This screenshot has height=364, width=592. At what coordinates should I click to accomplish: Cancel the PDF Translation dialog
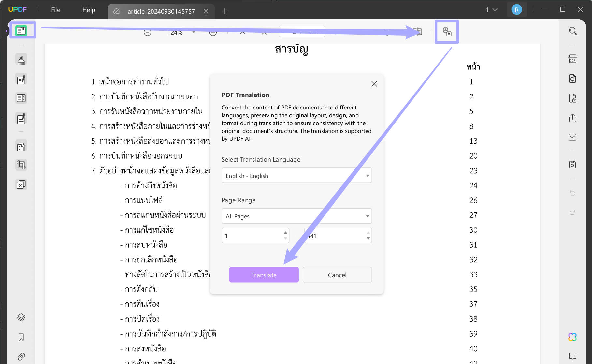click(337, 275)
